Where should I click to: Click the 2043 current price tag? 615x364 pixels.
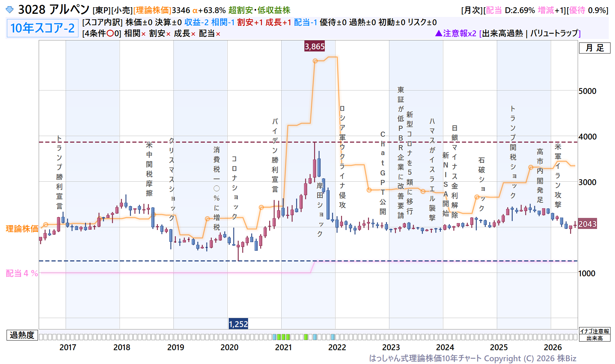[587, 224]
